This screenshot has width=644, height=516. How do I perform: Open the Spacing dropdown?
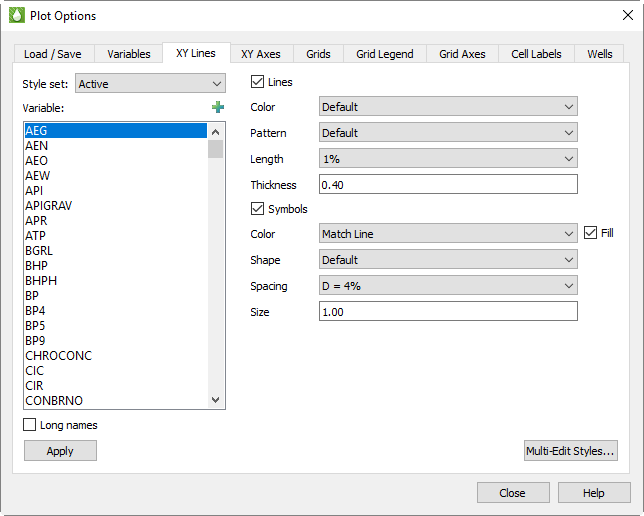point(448,285)
